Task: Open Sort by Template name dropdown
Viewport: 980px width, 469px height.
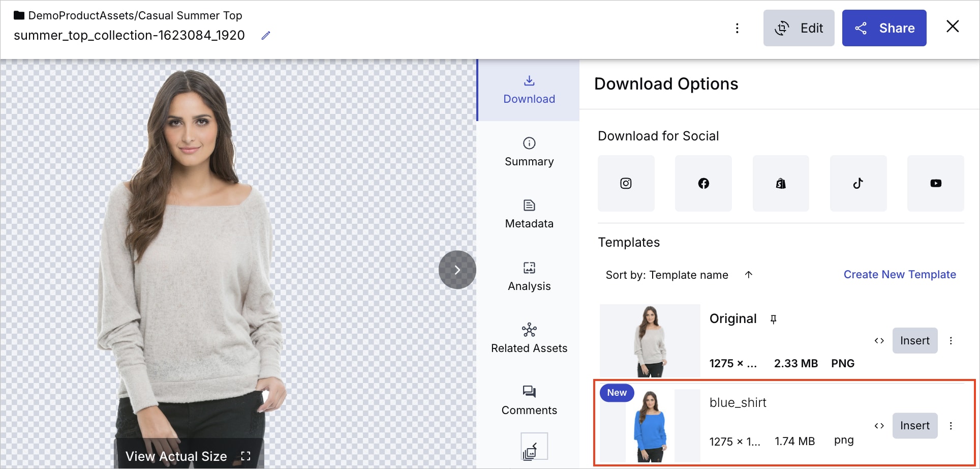Action: (x=666, y=275)
